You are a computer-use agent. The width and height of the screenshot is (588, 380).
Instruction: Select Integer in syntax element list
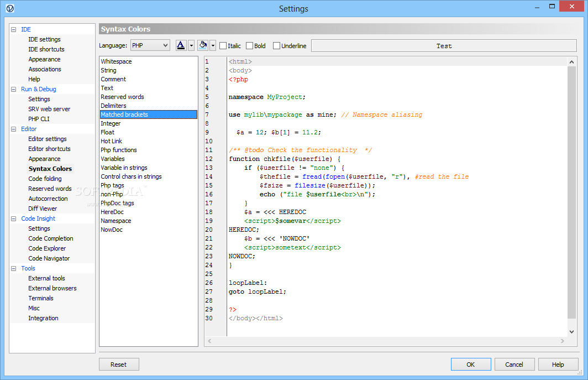[111, 123]
